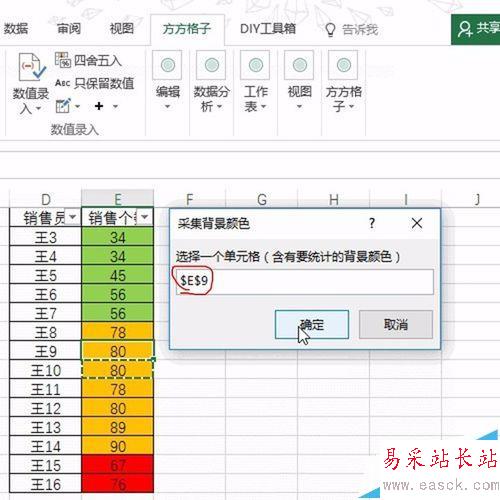Image resolution: width=500 pixels, height=500 pixels.
Task: Open the 销售个数 column filter dropdown
Action: 145,217
